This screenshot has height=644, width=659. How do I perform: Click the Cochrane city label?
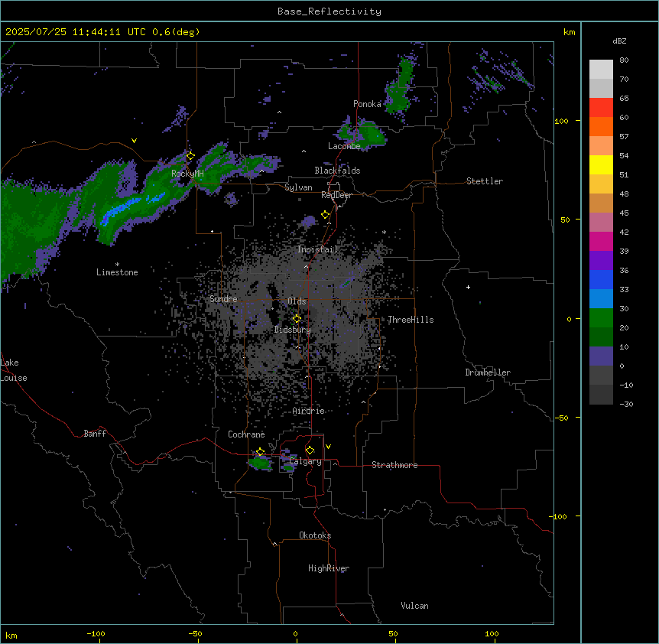click(x=246, y=434)
